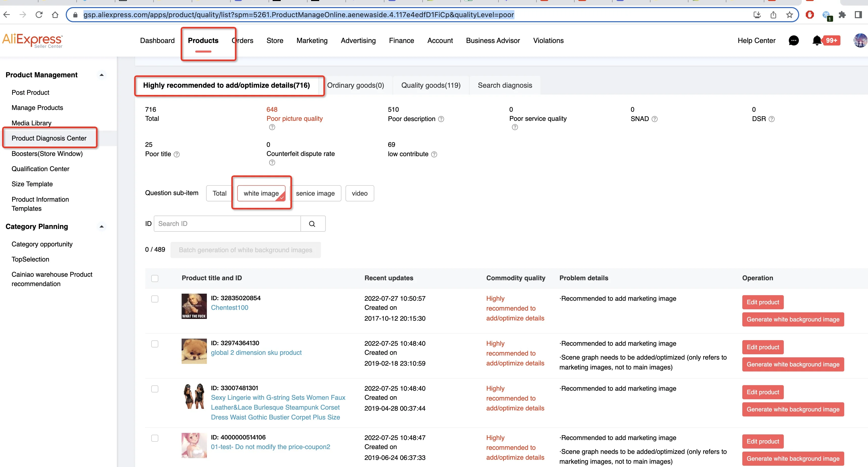
Task: Reload the page with the browser refresh icon
Action: 39,15
